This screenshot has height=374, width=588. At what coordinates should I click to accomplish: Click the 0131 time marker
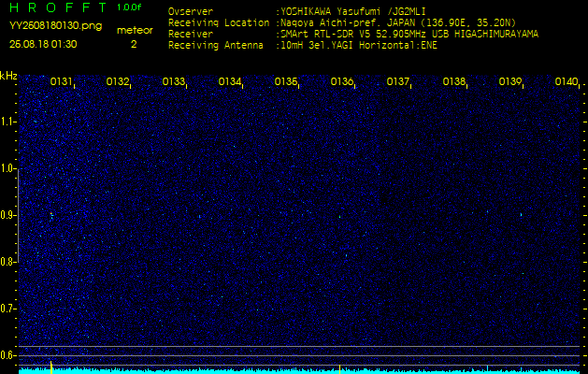click(61, 81)
